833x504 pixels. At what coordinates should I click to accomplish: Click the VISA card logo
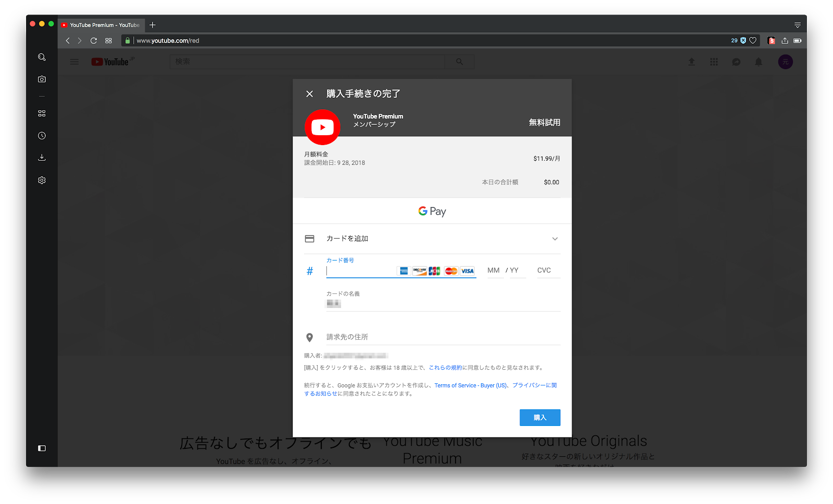(468, 271)
